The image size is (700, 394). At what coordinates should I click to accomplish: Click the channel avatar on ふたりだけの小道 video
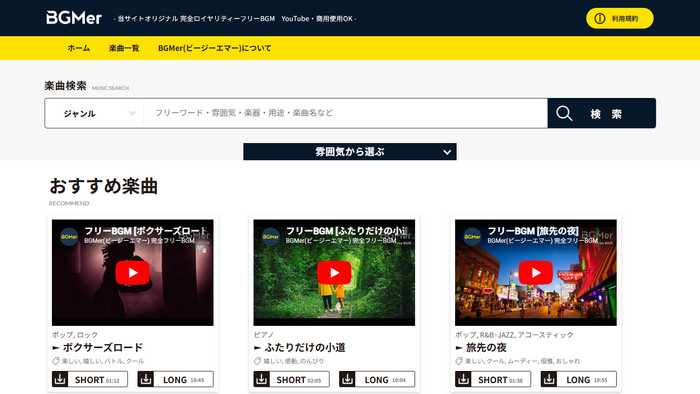point(271,236)
